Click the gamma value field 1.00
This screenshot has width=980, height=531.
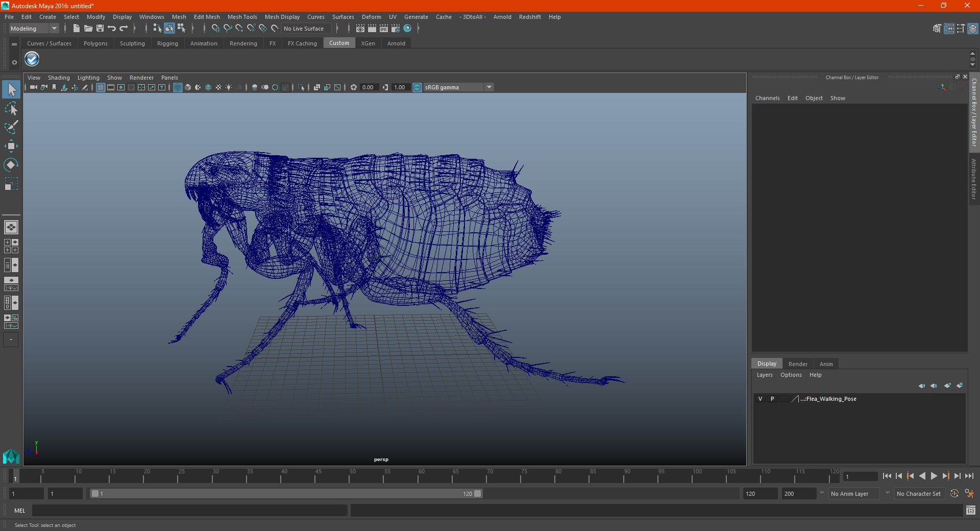(x=401, y=87)
